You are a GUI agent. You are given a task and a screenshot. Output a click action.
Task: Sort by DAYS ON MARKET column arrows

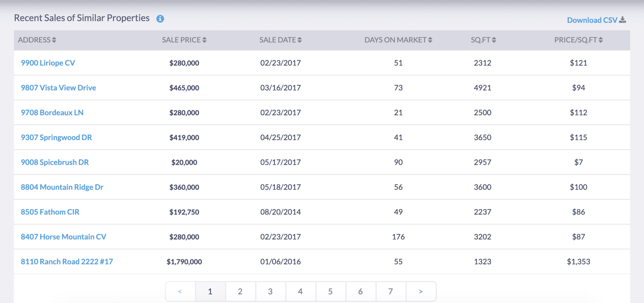(430, 40)
